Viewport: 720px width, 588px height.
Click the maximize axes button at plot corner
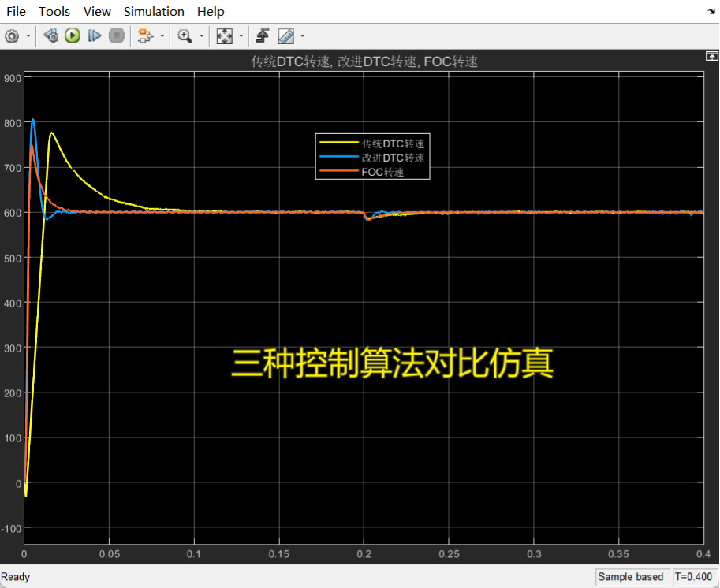(x=712, y=56)
